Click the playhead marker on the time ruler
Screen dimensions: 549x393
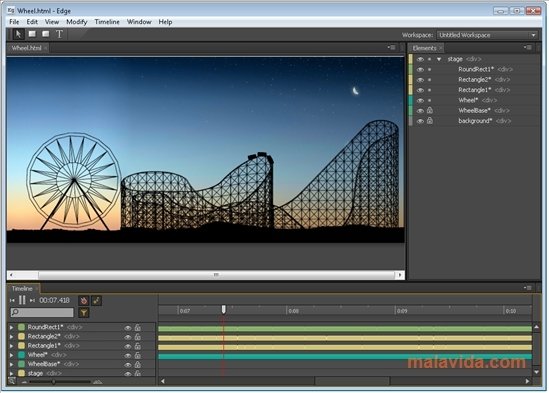pyautogui.click(x=223, y=309)
